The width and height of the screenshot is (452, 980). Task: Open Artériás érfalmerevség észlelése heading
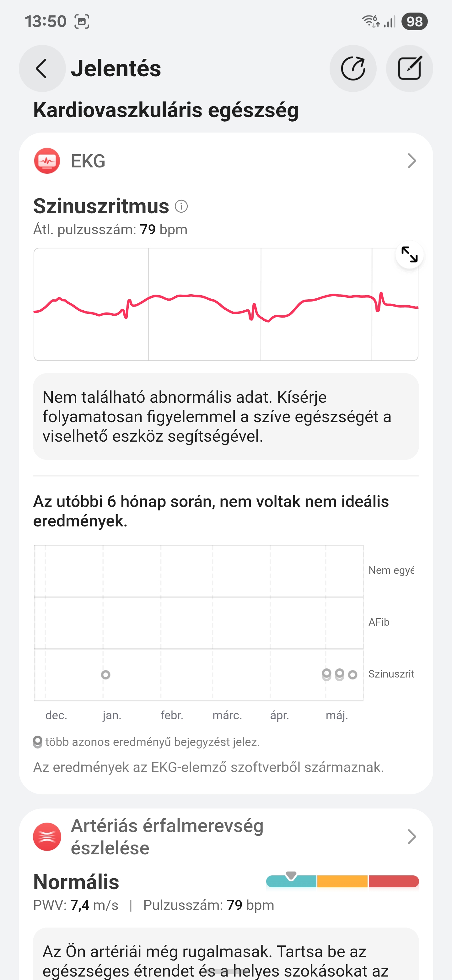pyautogui.click(x=167, y=836)
